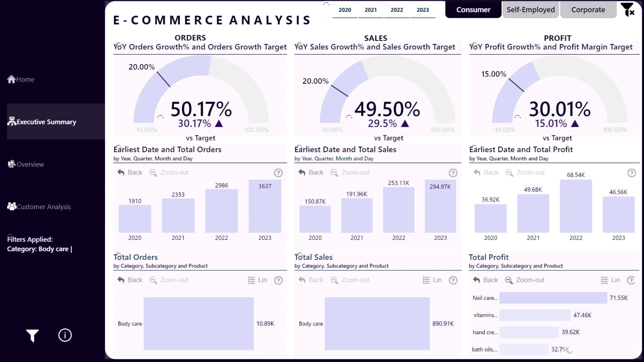
Task: Select the Self-Employed segment button
Action: pos(531,10)
